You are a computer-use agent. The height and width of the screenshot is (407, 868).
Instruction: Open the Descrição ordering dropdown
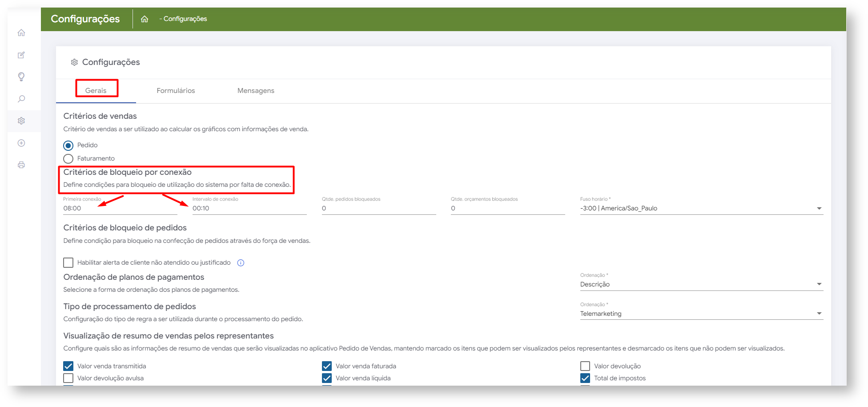point(701,285)
